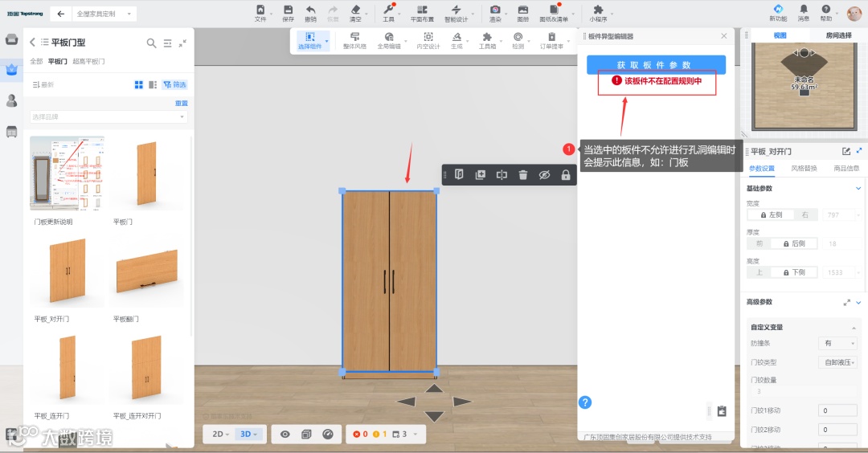
Task: Select the 平板门 category tab
Action: tap(58, 61)
